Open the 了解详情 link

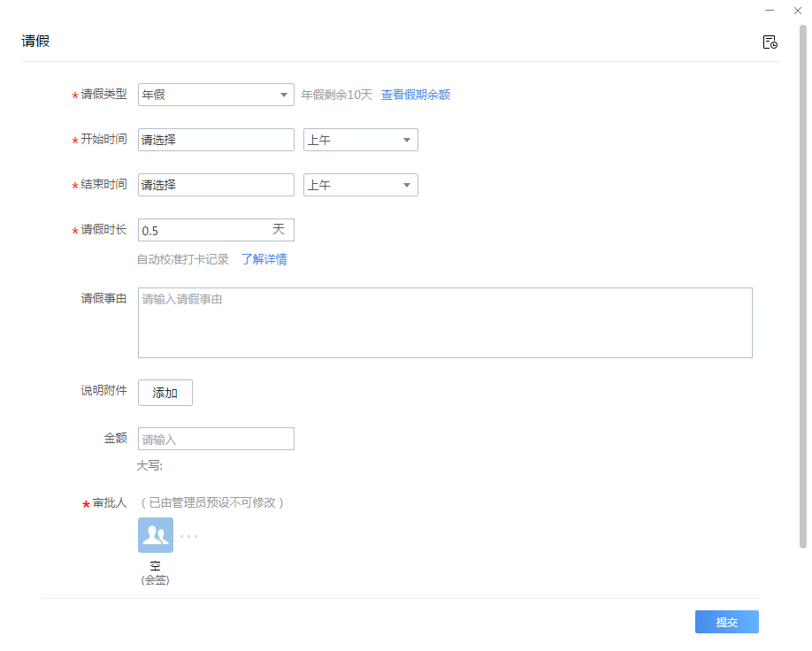pos(264,259)
